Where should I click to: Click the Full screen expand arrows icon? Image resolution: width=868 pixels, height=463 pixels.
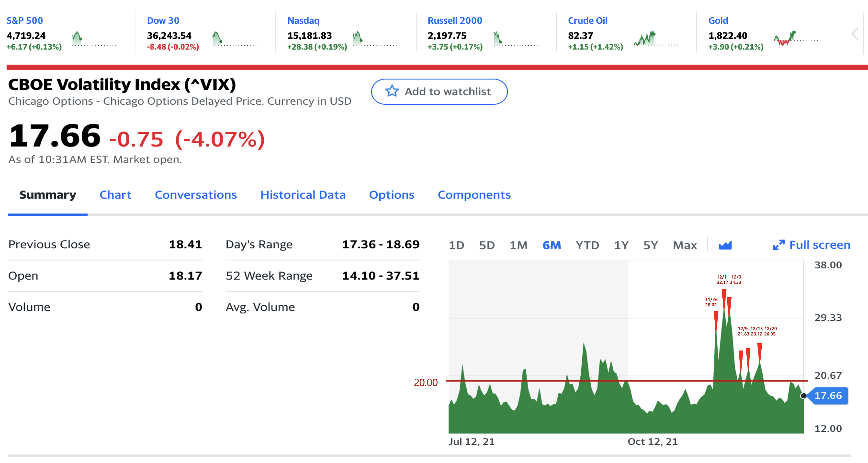(779, 245)
